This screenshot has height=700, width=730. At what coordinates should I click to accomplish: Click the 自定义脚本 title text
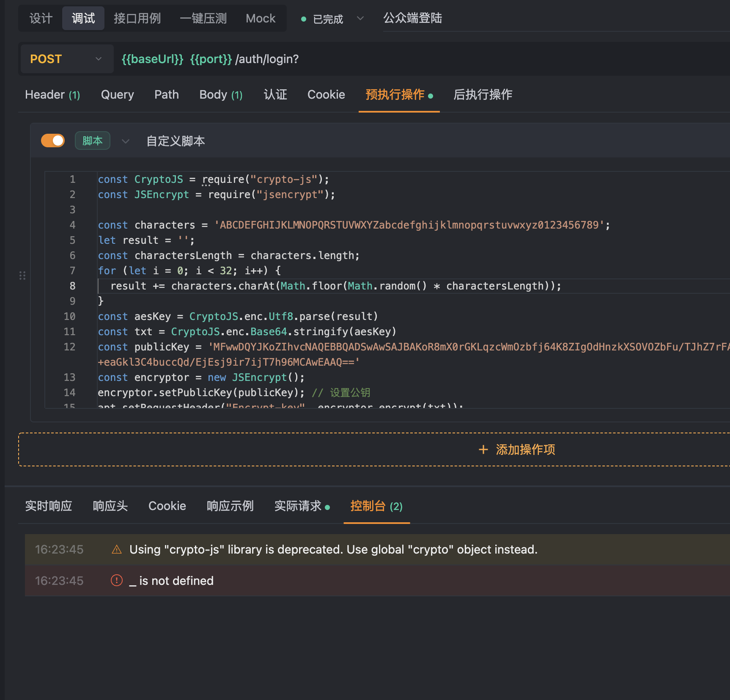(176, 141)
